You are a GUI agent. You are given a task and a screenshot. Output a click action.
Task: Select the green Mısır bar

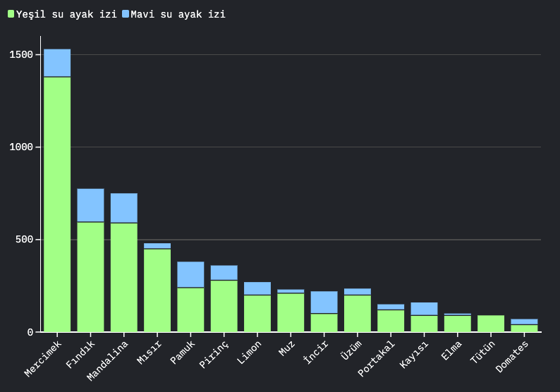tap(157, 290)
